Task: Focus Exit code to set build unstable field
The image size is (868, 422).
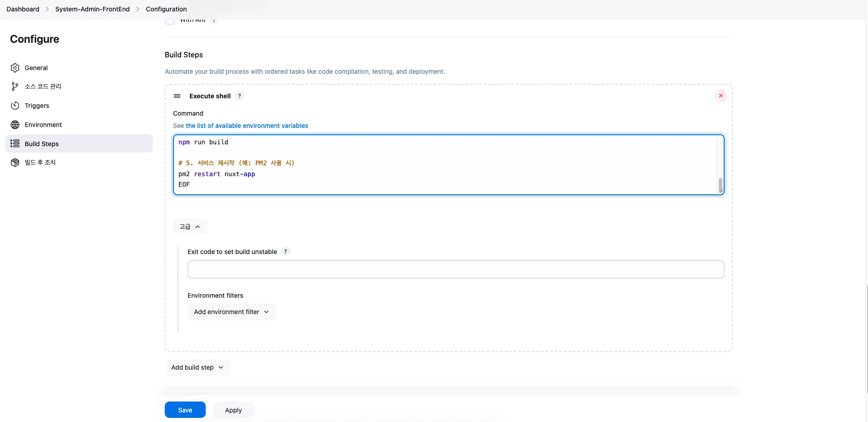Action: click(456, 269)
